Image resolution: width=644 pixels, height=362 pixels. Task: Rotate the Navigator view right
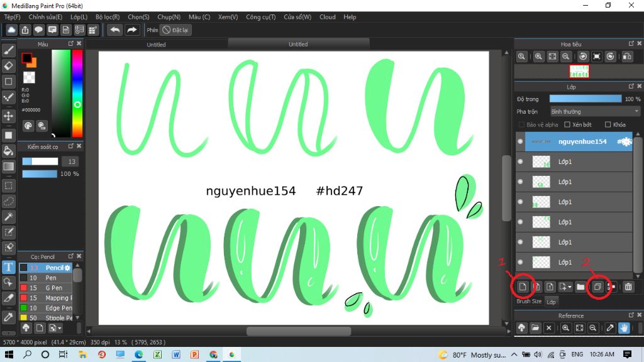[x=611, y=57]
